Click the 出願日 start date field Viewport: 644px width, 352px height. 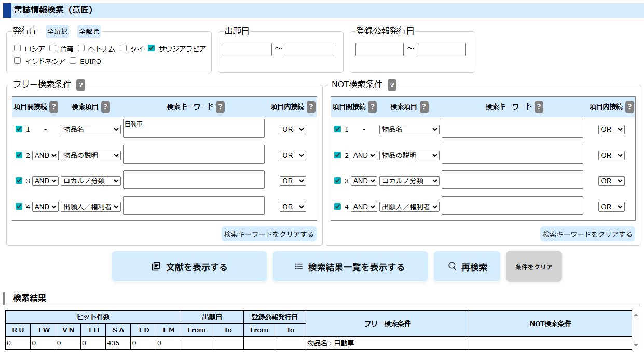(248, 49)
